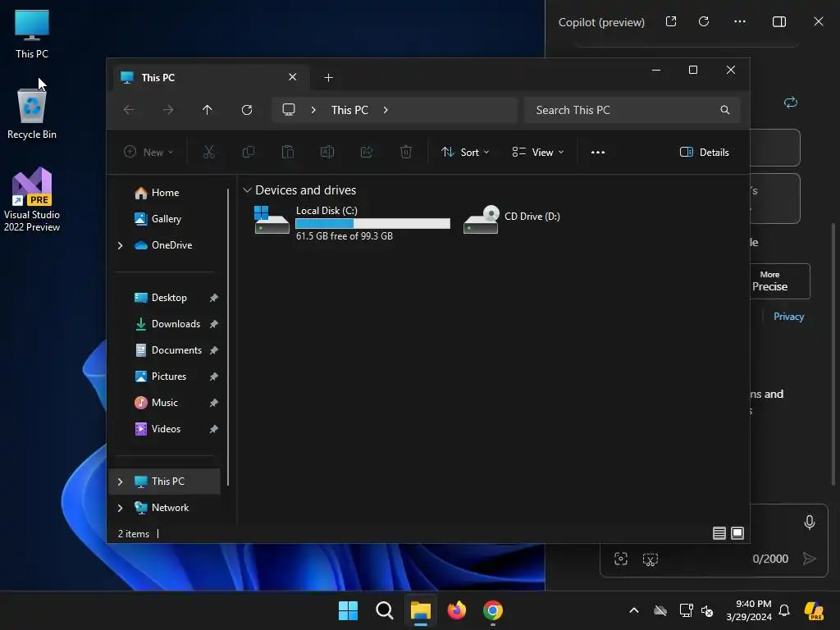Viewport: 840px width, 630px height.
Task: Click the Windows Start button
Action: 348,610
